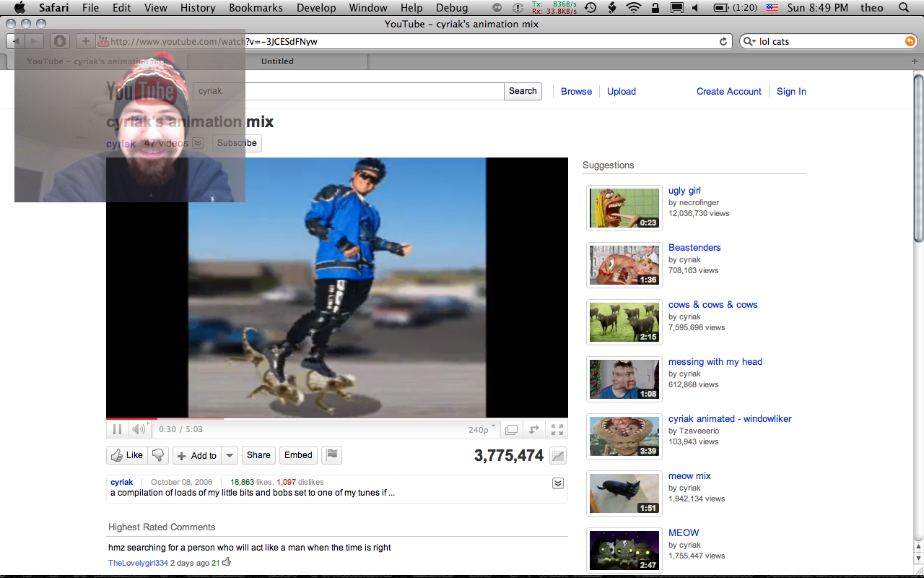Open the Wi-Fi status menu

point(634,8)
